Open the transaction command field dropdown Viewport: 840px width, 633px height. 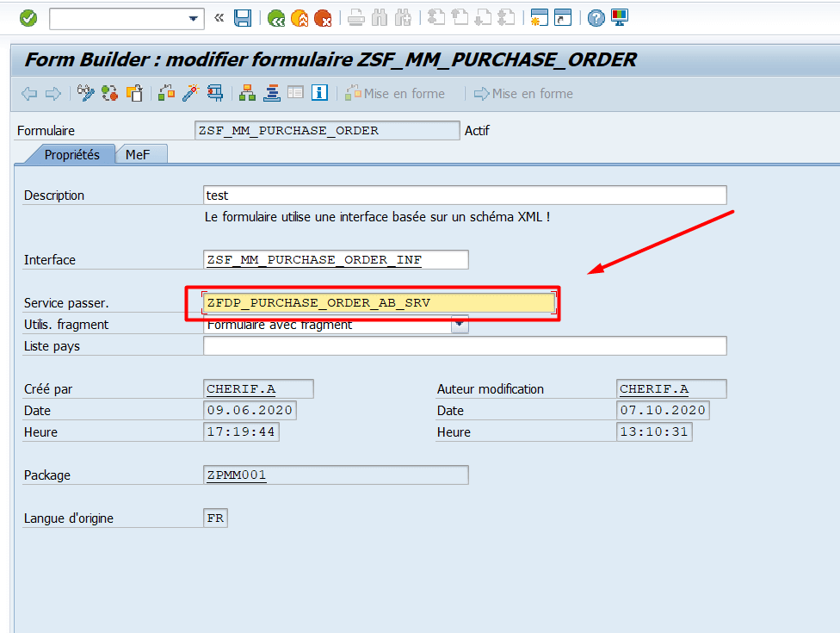(x=194, y=19)
